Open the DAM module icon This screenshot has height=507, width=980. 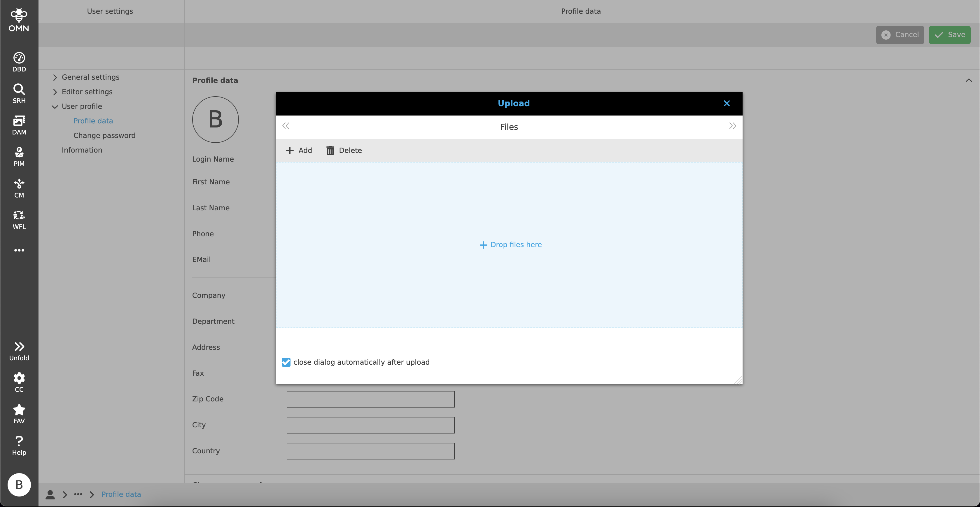click(x=19, y=125)
